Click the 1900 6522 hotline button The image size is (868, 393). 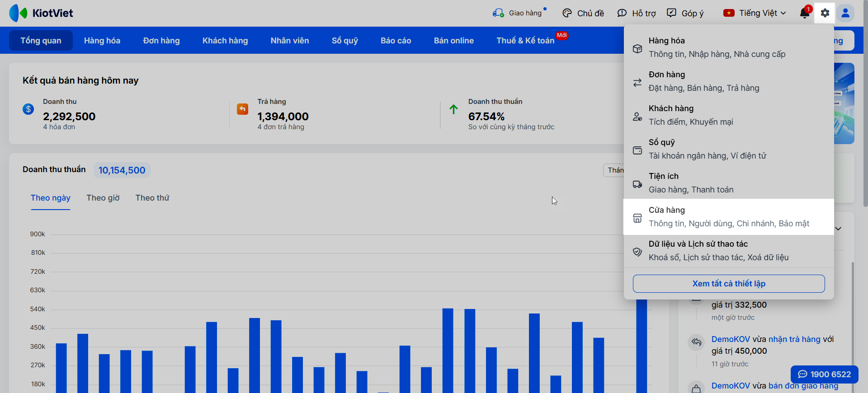tap(825, 374)
